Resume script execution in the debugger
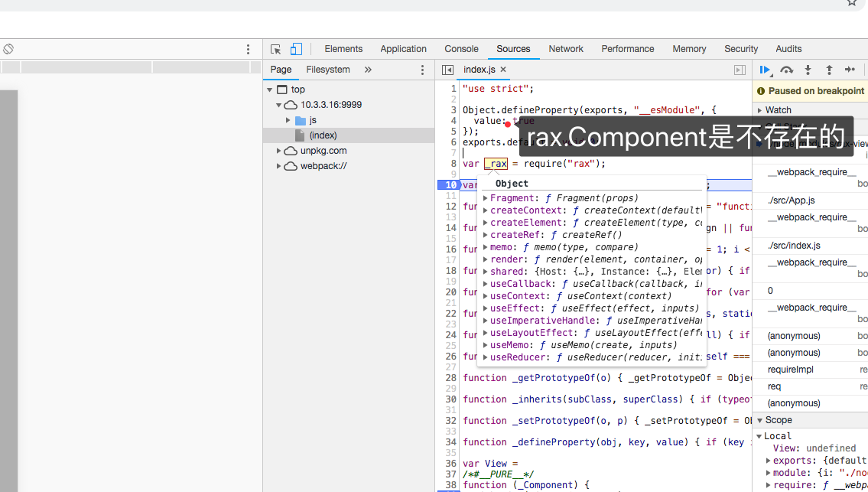 click(765, 69)
